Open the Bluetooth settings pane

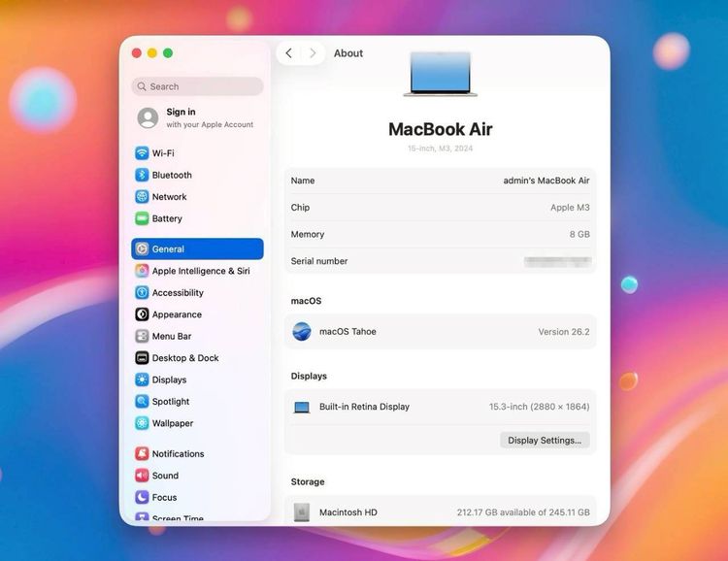pos(197,175)
